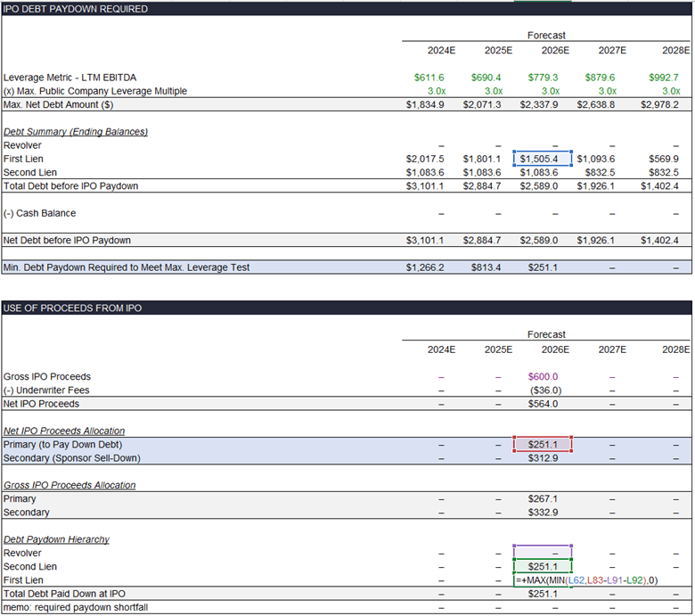Image resolution: width=695 pixels, height=616 pixels.
Task: Click the Net IPO Proceeds $564.0 value
Action: 543,404
